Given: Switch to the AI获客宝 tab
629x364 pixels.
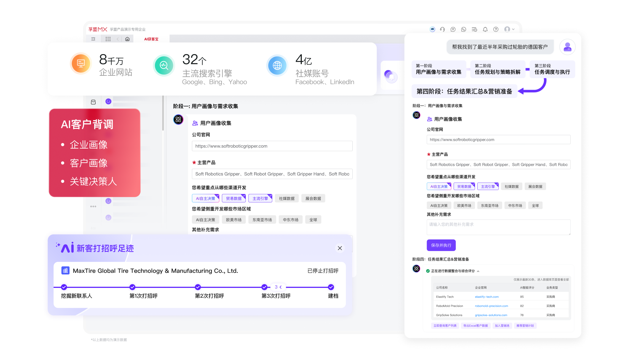Looking at the screenshot, I should click(151, 39).
